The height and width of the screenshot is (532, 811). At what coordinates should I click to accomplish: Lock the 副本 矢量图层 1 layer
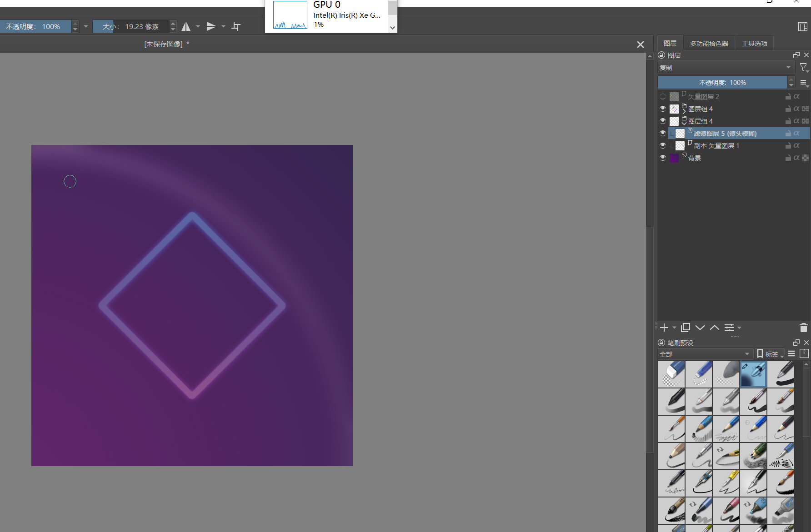(x=788, y=145)
